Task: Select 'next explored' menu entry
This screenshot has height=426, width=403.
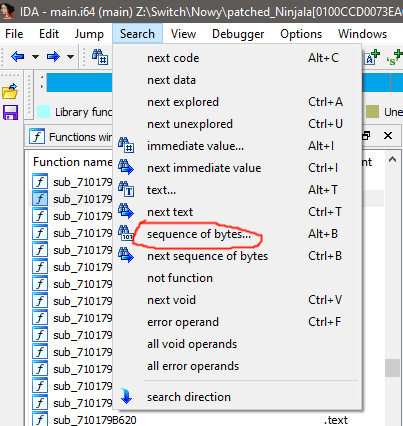Action: 237,102
